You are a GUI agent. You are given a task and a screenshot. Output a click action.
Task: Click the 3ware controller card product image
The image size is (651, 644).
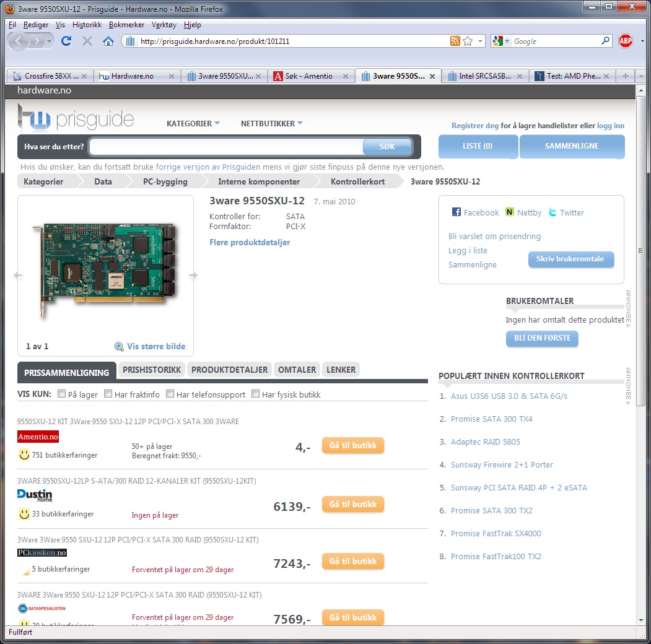pyautogui.click(x=105, y=270)
